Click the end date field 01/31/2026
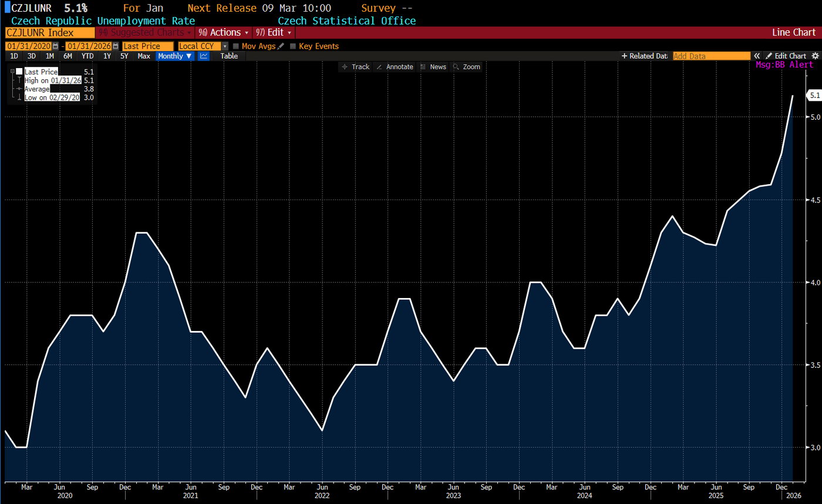Screen dimensions: 822x504 click(89, 46)
